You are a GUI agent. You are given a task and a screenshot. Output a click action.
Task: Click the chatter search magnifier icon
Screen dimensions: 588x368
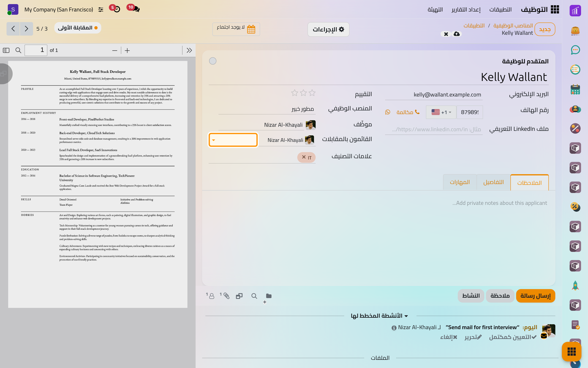(x=254, y=296)
